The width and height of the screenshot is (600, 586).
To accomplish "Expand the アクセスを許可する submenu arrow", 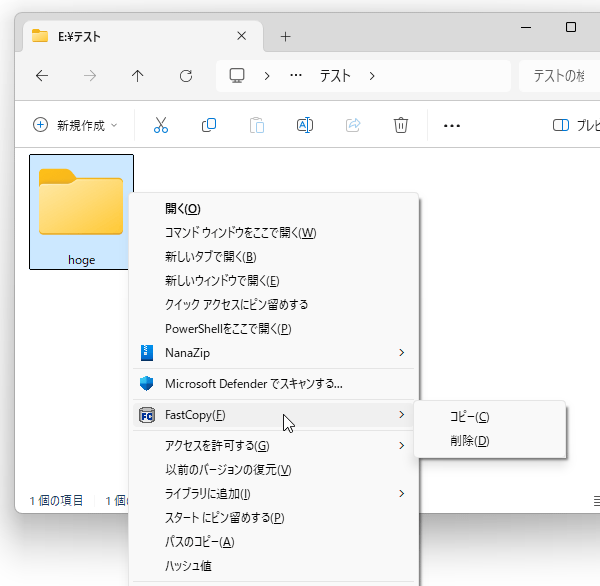I will click(401, 446).
